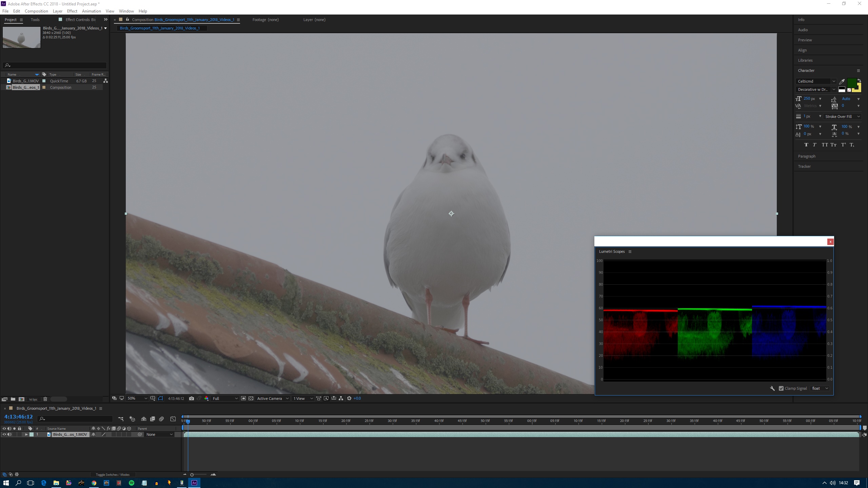Expand the Birds MOV layer properties

click(26, 434)
